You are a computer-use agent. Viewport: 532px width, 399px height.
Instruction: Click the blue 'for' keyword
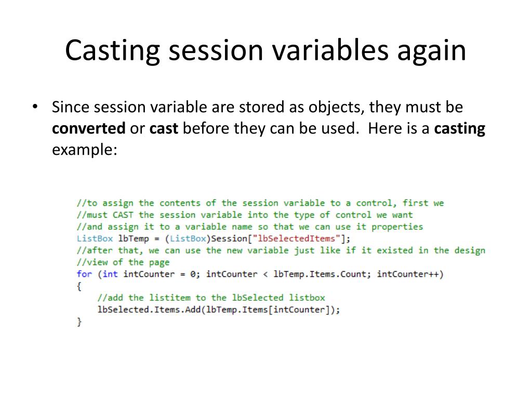(x=84, y=274)
